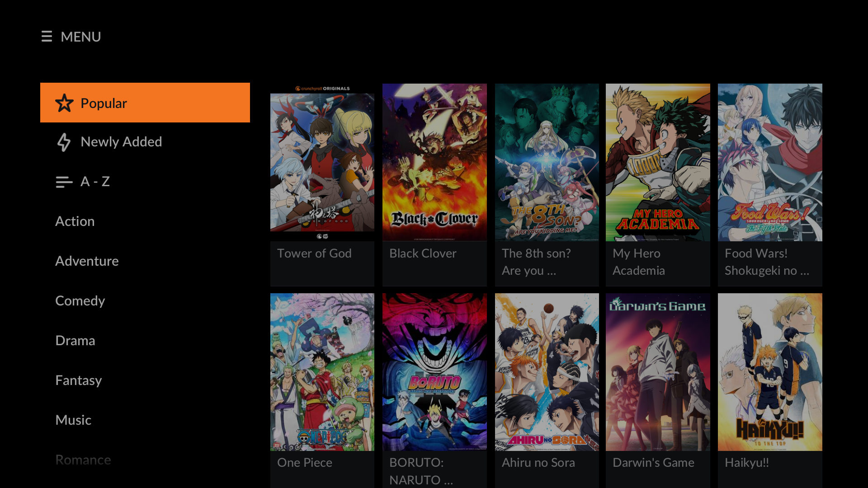Scroll down the genre sidebar

tap(83, 460)
